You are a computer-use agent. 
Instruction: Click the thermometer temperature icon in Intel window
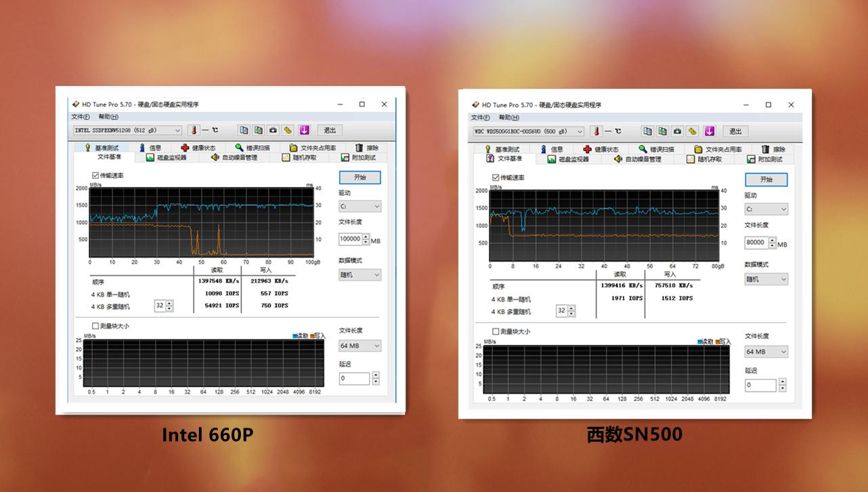(193, 130)
